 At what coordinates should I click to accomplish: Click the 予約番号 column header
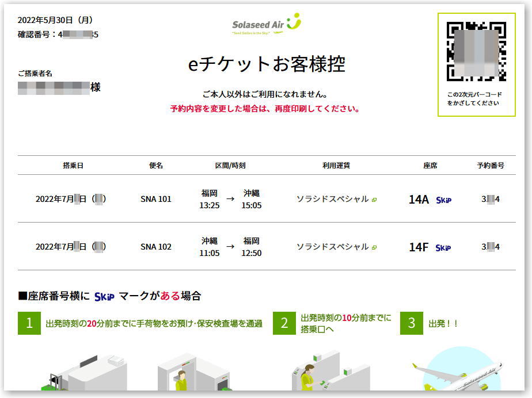(491, 166)
